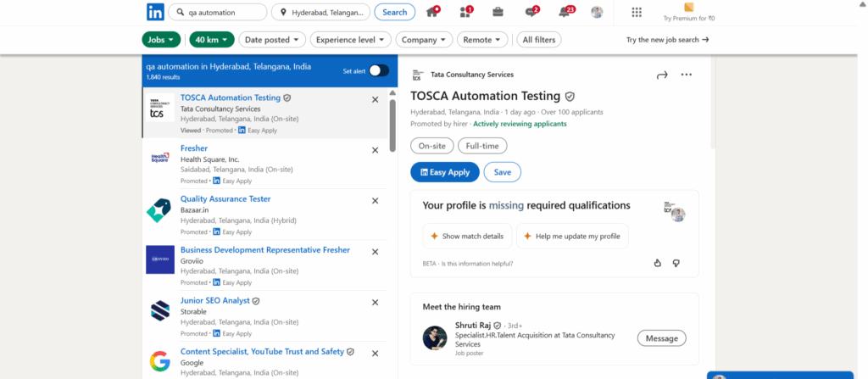Click the Easy Apply button
This screenshot has width=868, height=379.
pos(444,172)
